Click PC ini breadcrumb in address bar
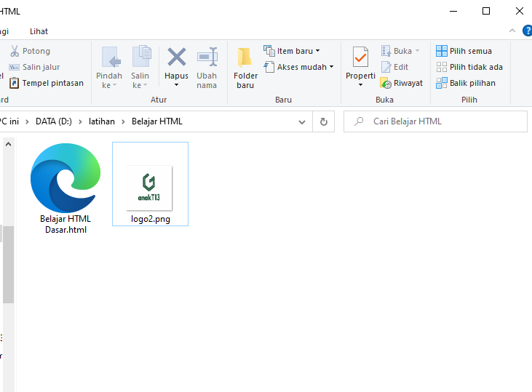The width and height of the screenshot is (532, 392). [9, 121]
